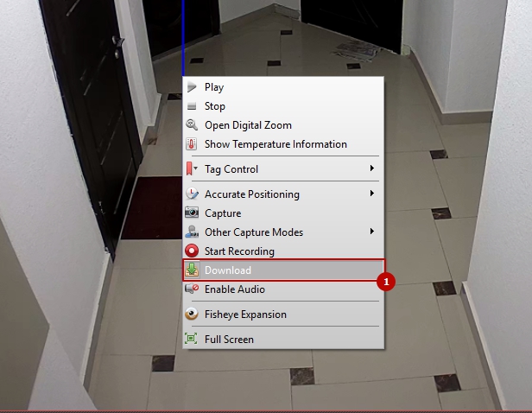Image resolution: width=532 pixels, height=413 pixels.
Task: Show Temperature Information text entry
Action: [275, 144]
